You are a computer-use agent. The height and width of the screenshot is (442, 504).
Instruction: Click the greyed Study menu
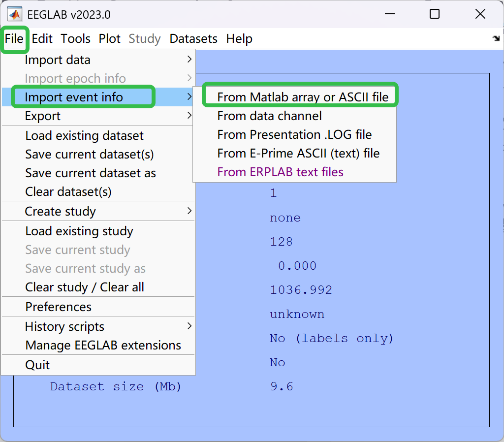[145, 38]
